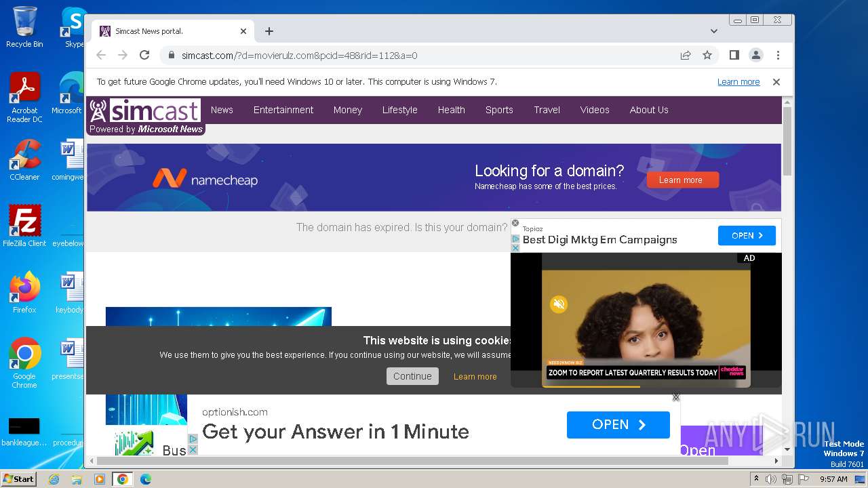This screenshot has width=868, height=488.
Task: Click the namecheap banner logo
Action: tap(205, 179)
